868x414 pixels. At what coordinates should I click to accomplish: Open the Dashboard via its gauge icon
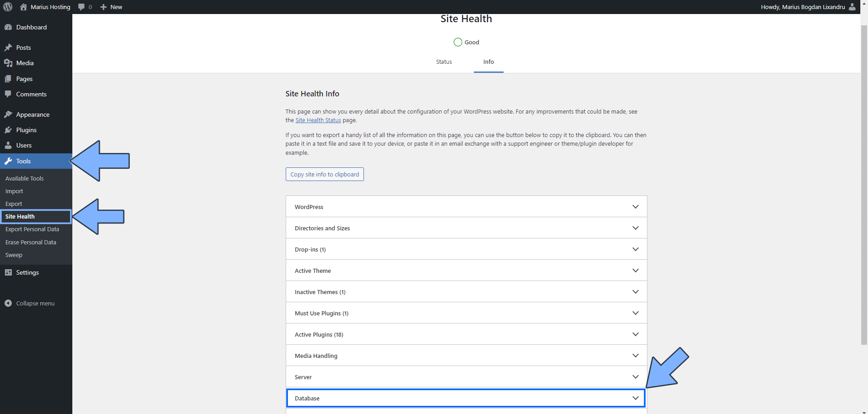click(x=9, y=27)
